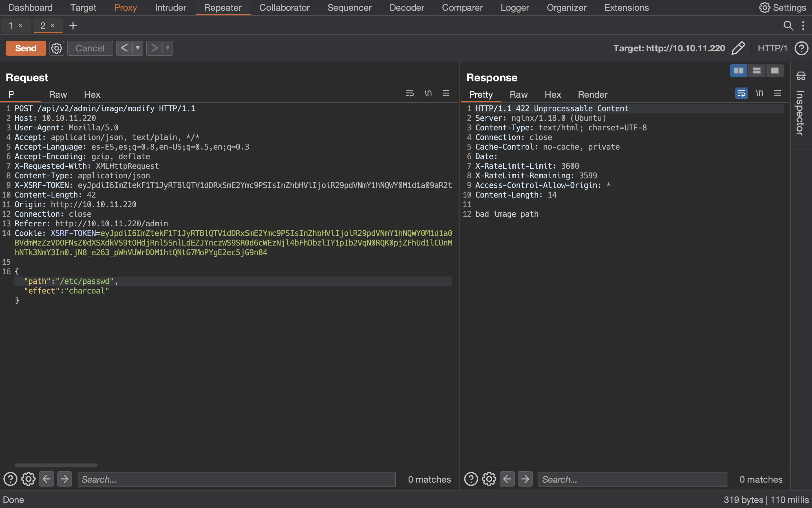Edit target with pencil icon

point(738,48)
